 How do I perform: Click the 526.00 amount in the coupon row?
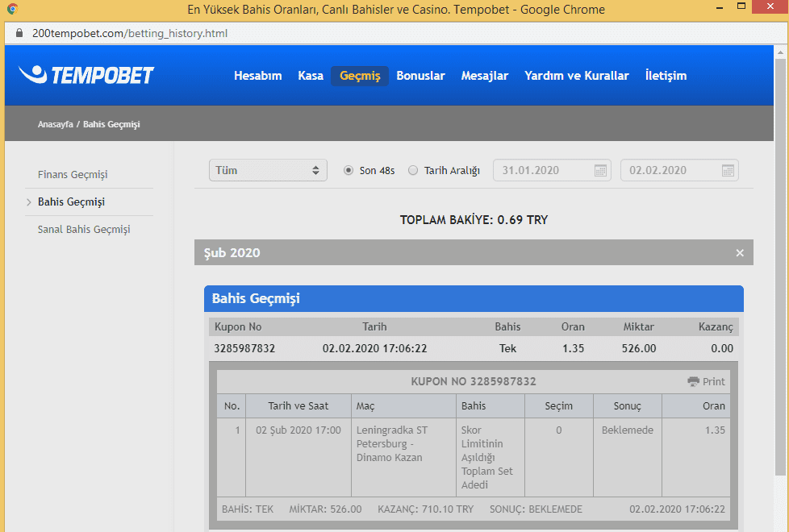coord(639,348)
